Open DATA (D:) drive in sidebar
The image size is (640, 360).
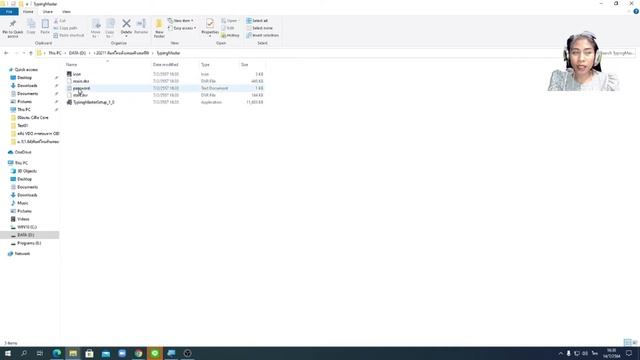point(26,235)
